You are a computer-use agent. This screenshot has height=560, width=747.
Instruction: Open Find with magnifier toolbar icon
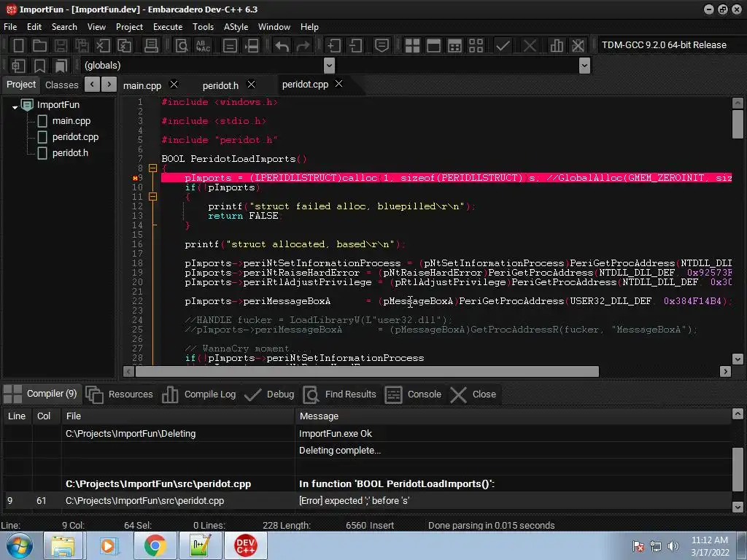(x=182, y=46)
